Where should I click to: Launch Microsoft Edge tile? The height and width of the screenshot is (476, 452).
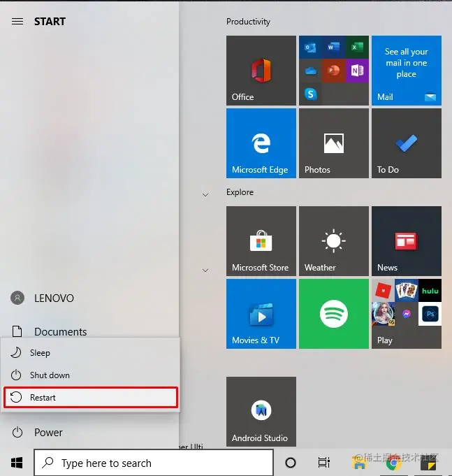[x=261, y=143]
